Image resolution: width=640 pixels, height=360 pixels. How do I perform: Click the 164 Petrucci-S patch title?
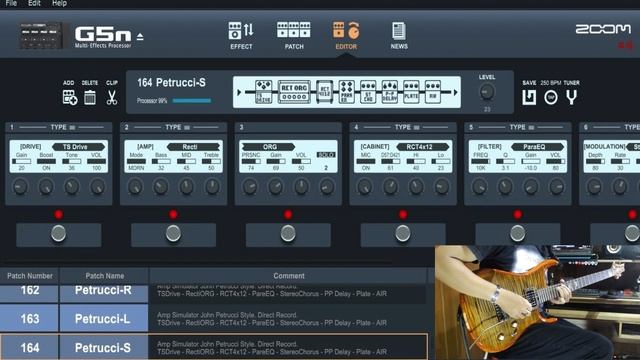pos(171,83)
